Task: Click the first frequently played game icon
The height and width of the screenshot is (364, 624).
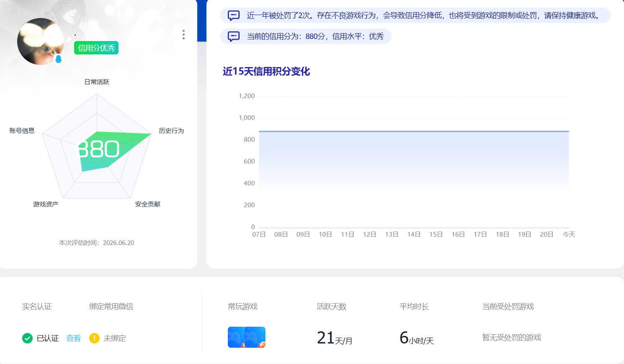Action: [x=236, y=337]
